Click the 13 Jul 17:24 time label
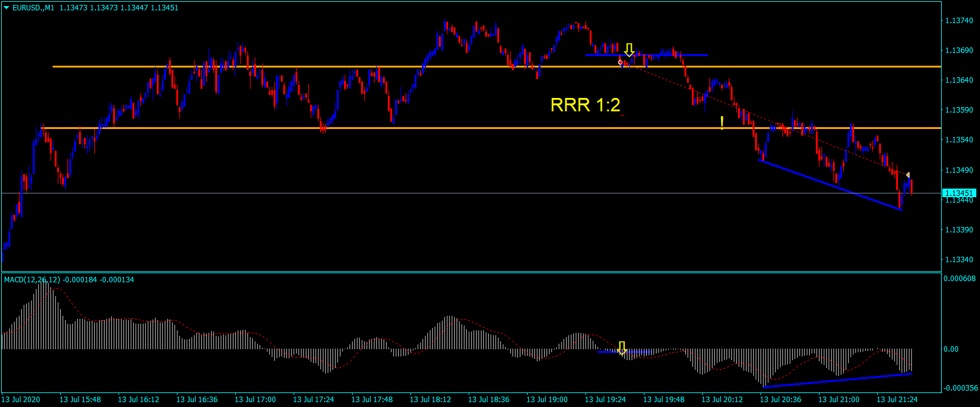Screen dimensions: 980x407 coord(314,400)
